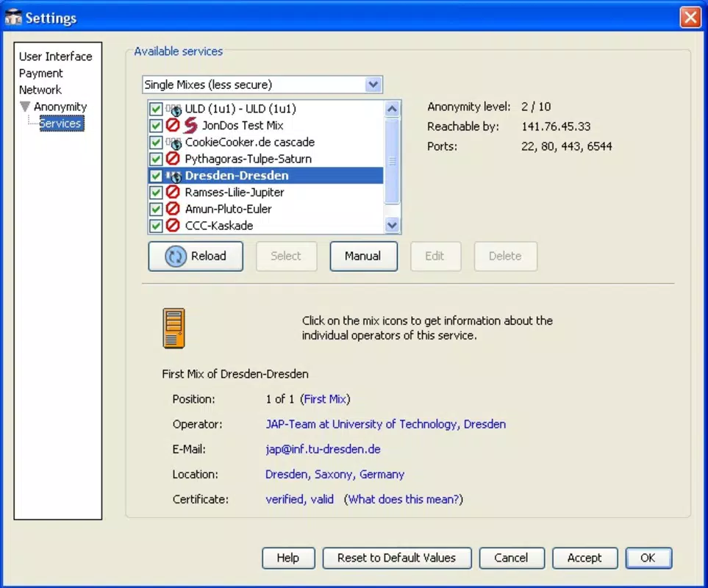Click the blocked icon beside Pythagoras-Tulpe-Saturn
This screenshot has width=708, height=588.
coord(173,159)
